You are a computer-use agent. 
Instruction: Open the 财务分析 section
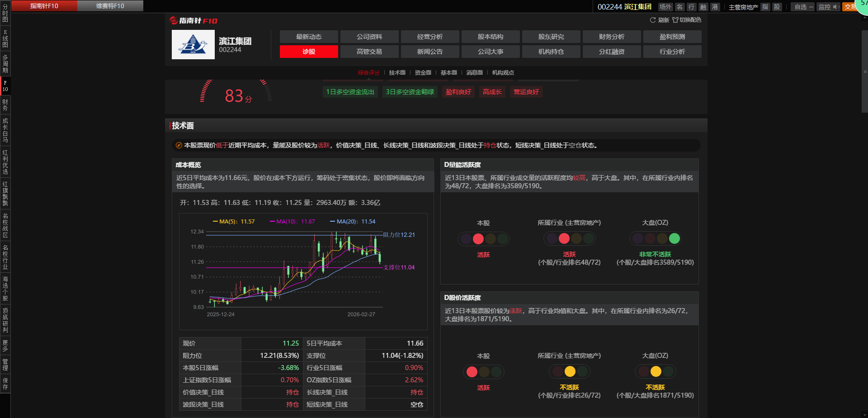(612, 37)
